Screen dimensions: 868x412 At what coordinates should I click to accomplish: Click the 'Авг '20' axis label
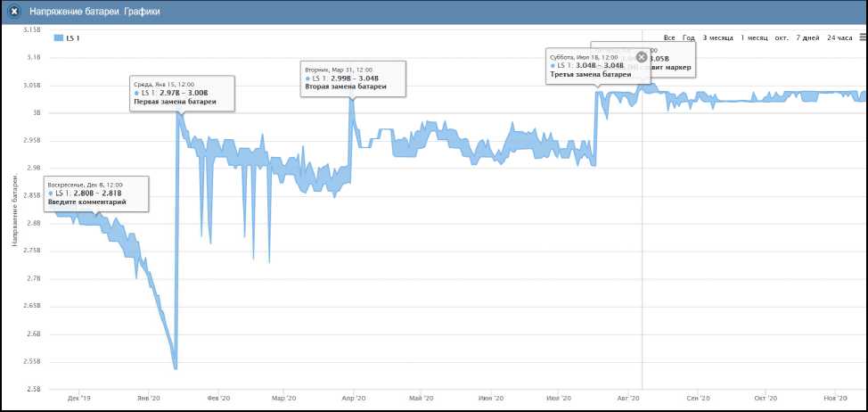[628, 398]
